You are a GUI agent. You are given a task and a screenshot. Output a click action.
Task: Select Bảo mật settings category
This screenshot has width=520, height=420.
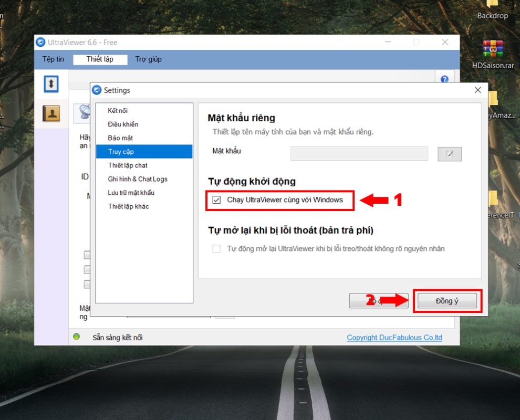[144, 138]
